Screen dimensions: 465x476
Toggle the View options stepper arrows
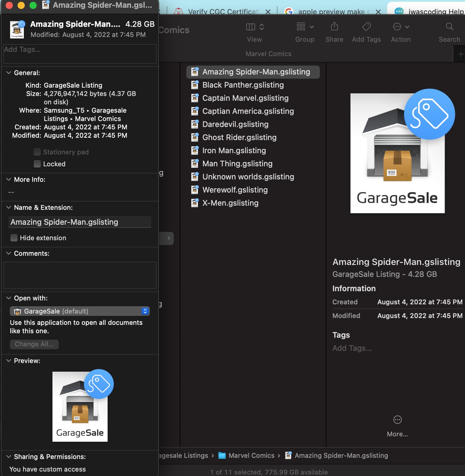(x=262, y=27)
